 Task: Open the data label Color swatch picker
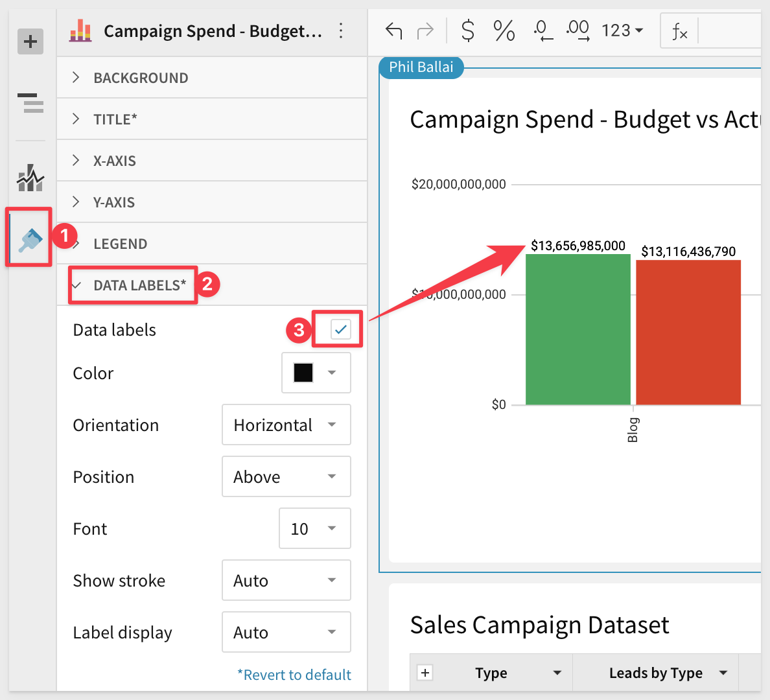[x=316, y=373]
